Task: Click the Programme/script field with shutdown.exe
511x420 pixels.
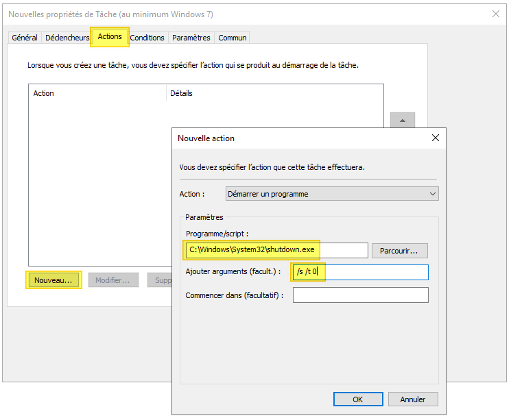Action: (276, 250)
